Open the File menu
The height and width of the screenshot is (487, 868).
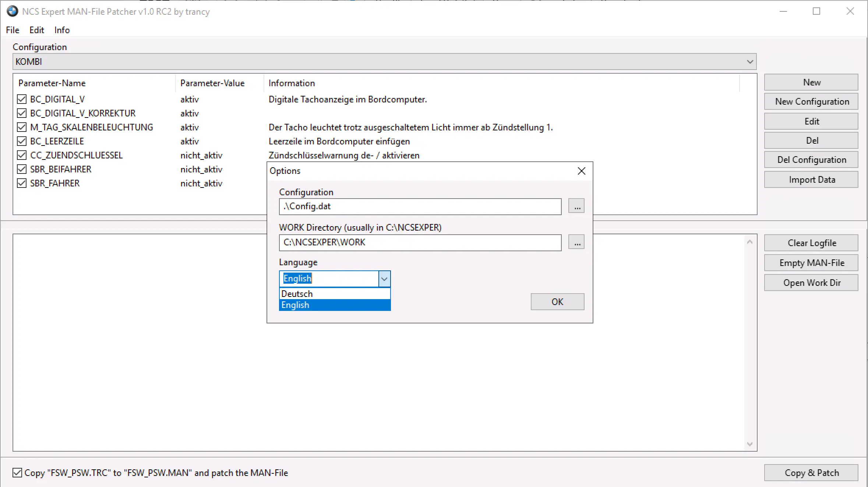point(13,30)
